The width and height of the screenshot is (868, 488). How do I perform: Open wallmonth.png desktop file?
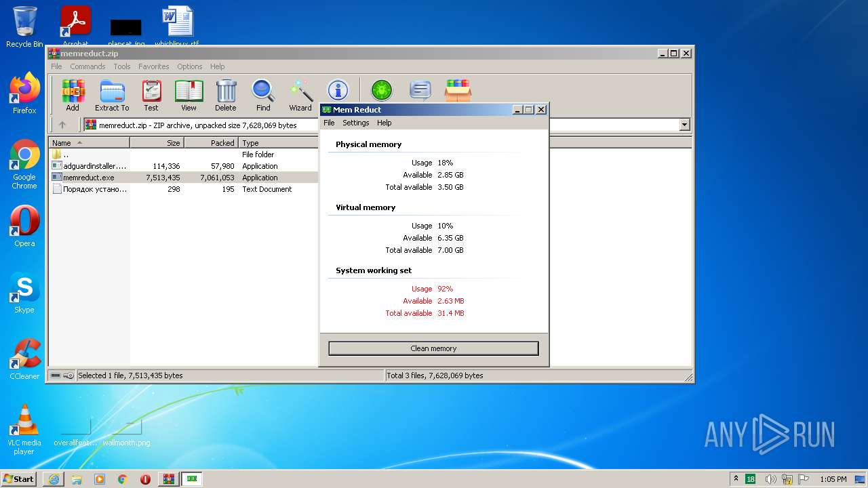[x=127, y=433]
